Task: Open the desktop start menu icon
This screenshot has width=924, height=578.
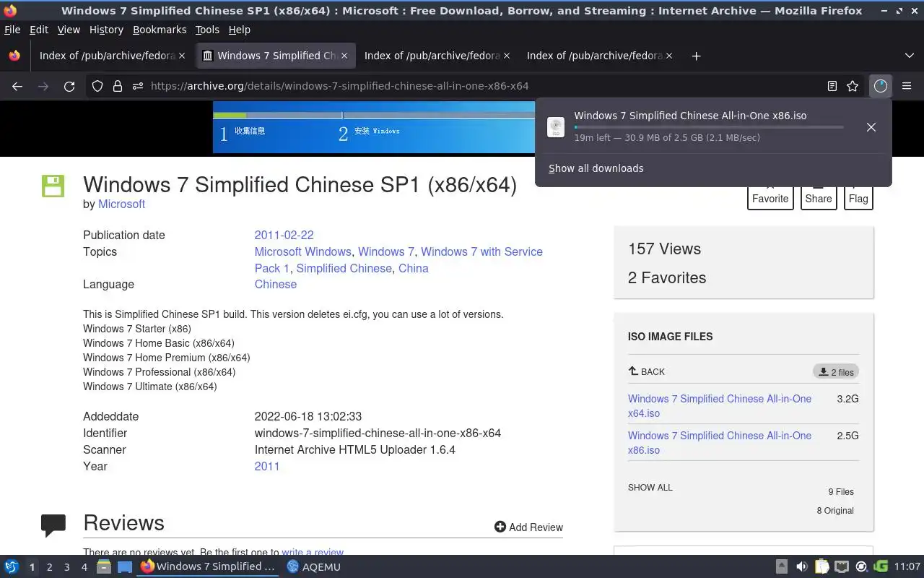Action: click(x=12, y=567)
